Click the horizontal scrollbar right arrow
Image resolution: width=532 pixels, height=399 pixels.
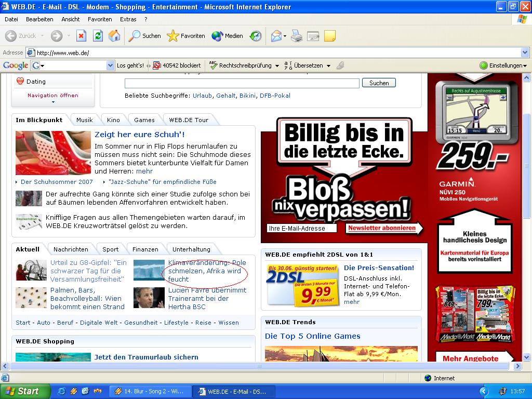[x=517, y=366]
